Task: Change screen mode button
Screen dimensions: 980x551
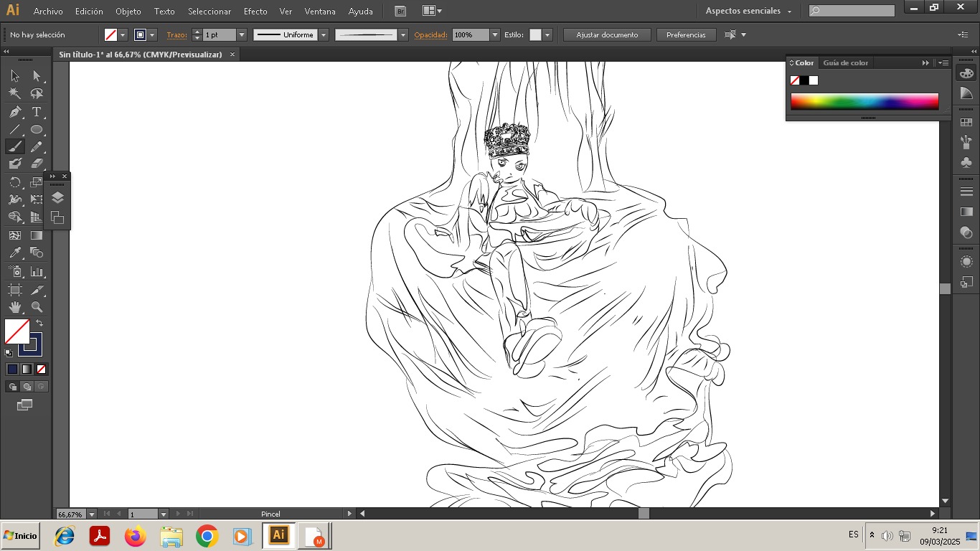Action: tap(25, 405)
